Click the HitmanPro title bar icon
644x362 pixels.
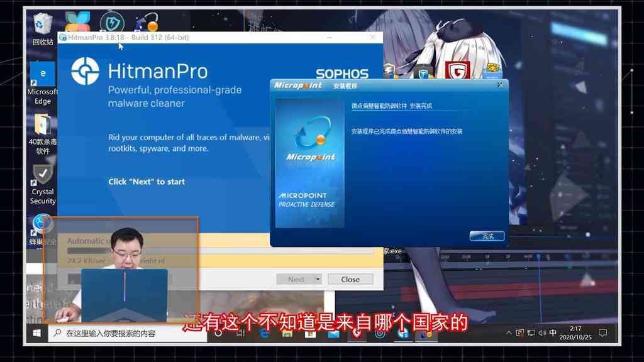coord(63,37)
